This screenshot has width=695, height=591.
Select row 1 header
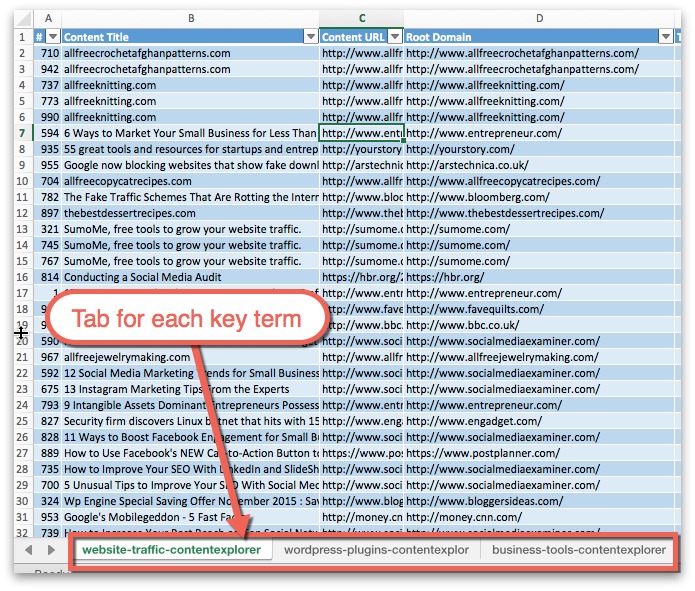coord(22,37)
